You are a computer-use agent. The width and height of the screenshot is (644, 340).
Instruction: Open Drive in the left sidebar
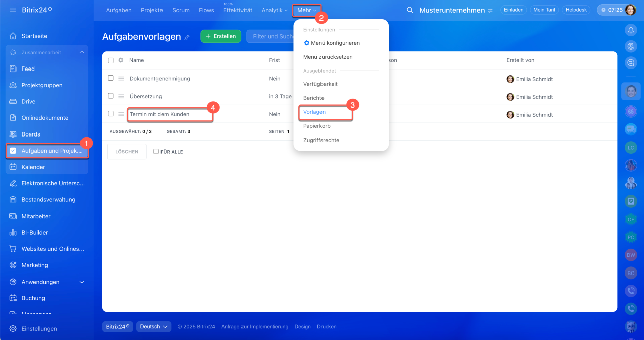(28, 101)
